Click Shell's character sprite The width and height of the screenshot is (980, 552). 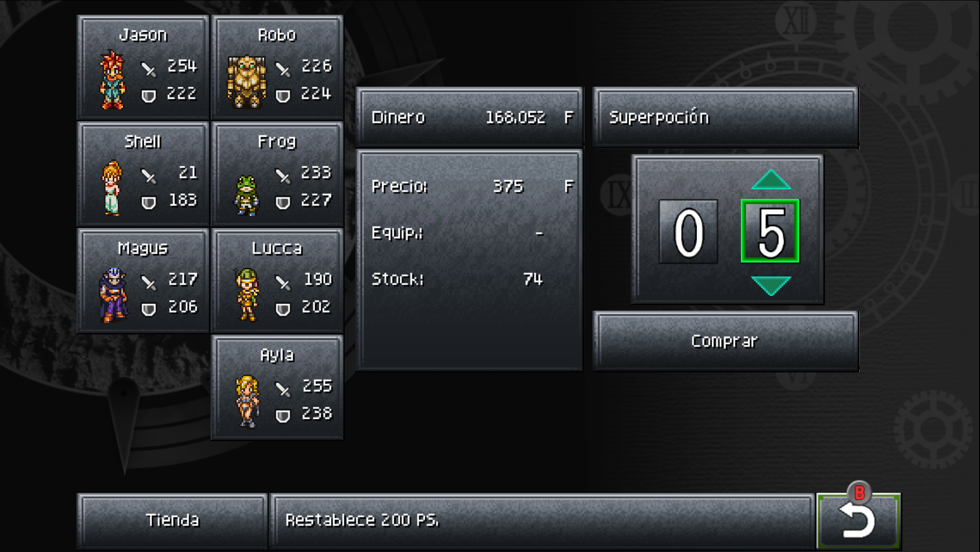pyautogui.click(x=112, y=188)
